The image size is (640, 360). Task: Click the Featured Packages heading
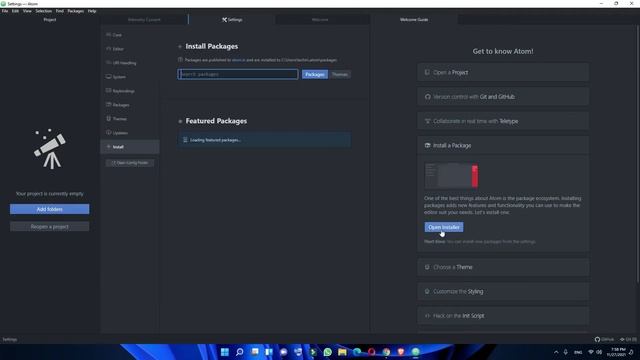(216, 121)
